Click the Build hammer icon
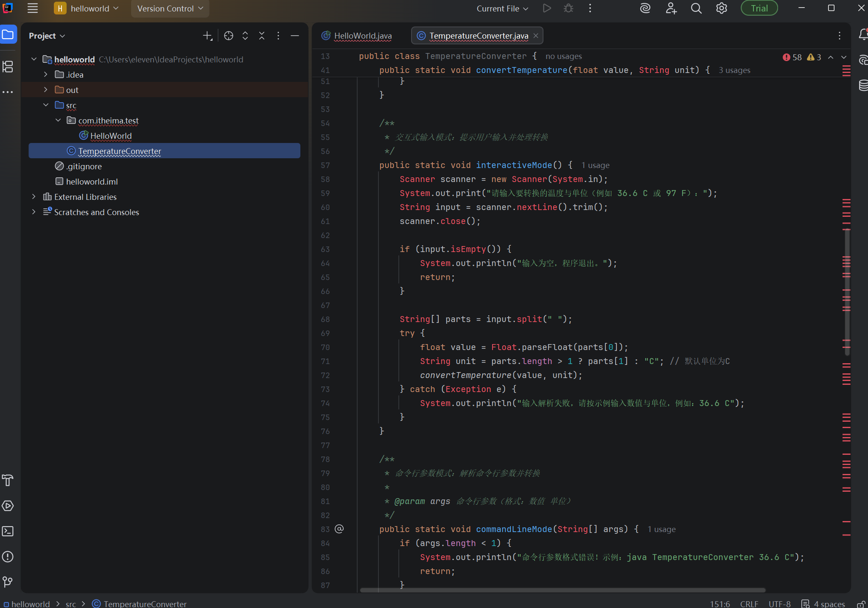This screenshot has width=868, height=608. [x=8, y=480]
